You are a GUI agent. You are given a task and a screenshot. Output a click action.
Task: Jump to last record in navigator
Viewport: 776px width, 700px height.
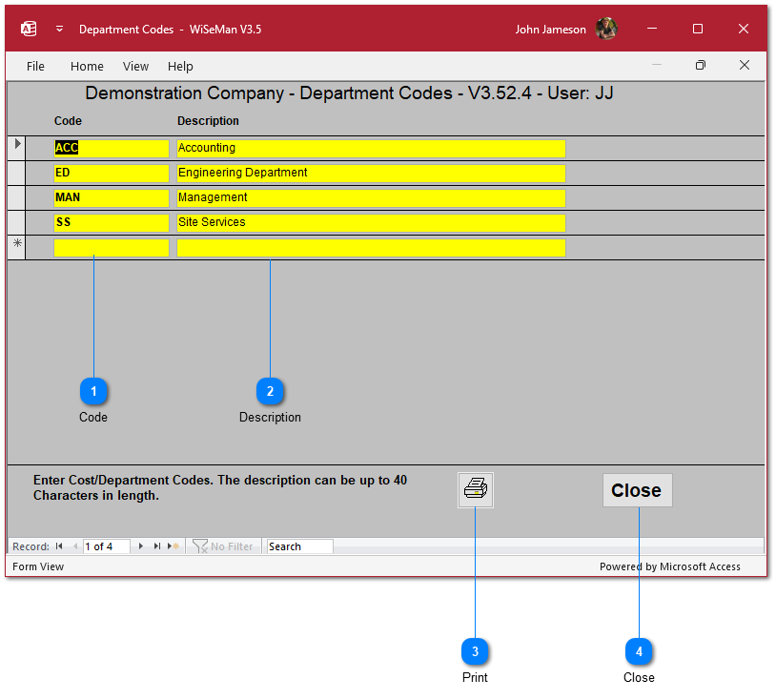point(156,546)
